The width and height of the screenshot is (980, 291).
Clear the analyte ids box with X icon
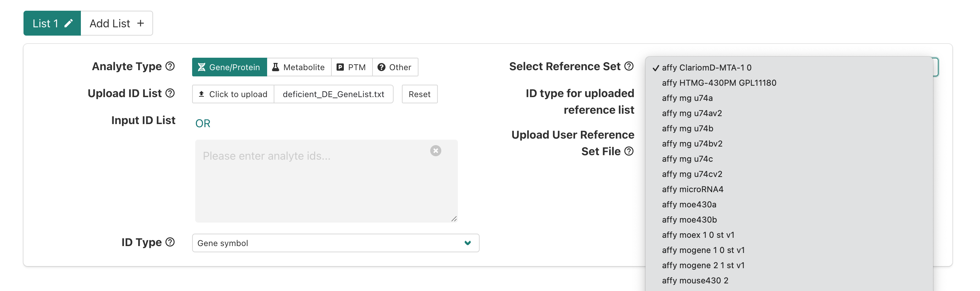coord(435,151)
